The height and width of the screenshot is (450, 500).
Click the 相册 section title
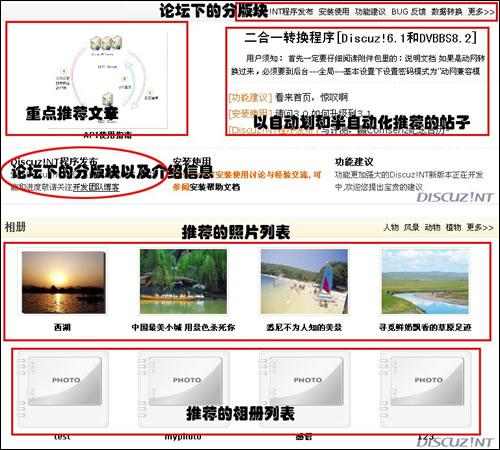coord(15,227)
